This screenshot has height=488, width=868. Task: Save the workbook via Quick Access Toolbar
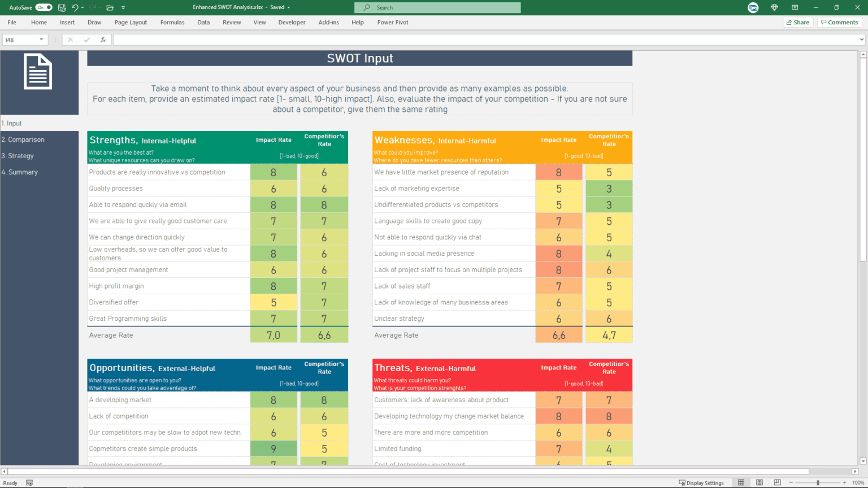(62, 8)
